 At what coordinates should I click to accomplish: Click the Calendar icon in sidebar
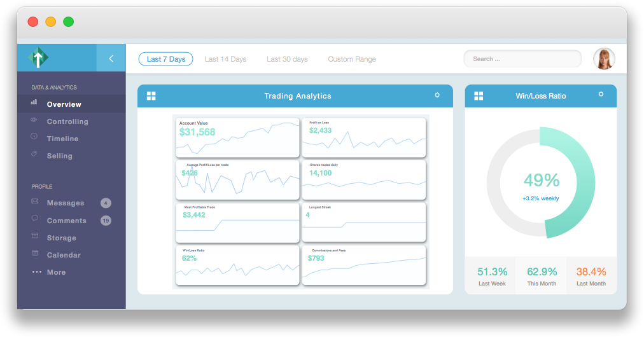pyautogui.click(x=35, y=253)
